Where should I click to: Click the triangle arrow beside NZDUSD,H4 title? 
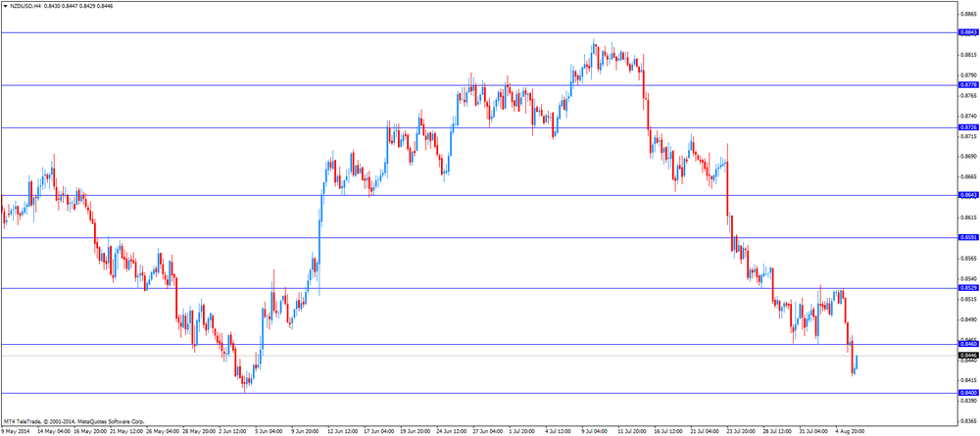tap(5, 6)
